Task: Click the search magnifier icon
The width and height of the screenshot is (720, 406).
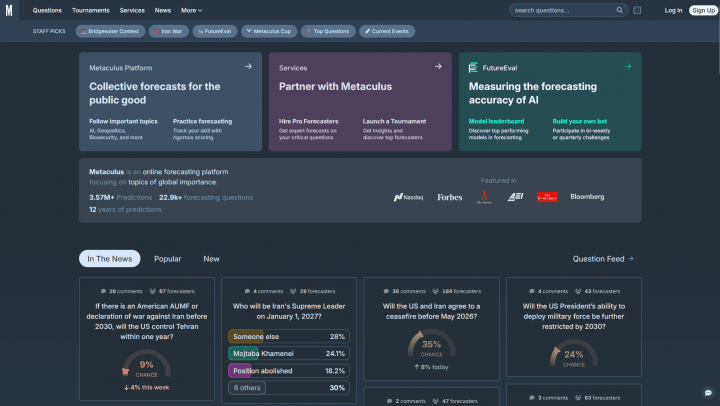Action: 621,10
